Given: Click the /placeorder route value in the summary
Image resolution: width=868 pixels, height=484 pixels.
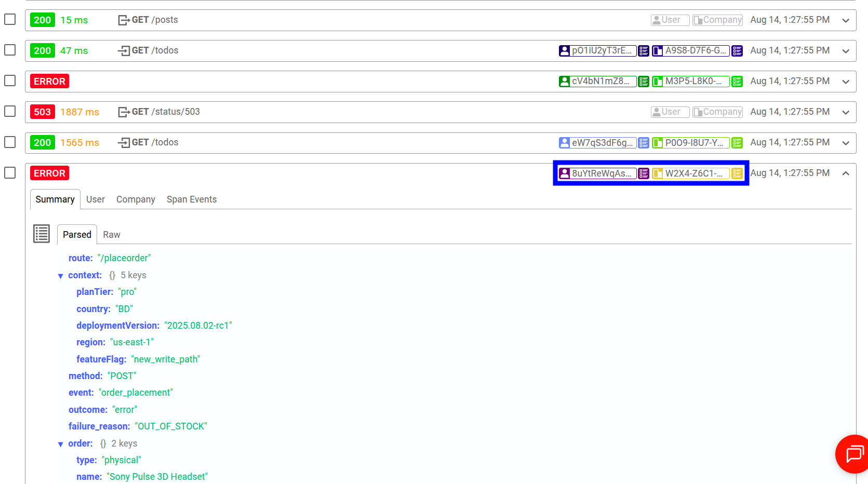Looking at the screenshot, I should point(124,258).
